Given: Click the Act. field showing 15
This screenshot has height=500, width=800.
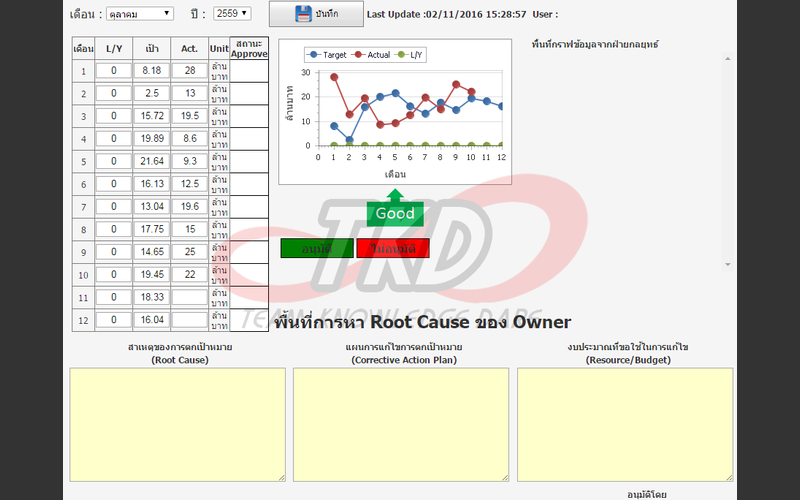Looking at the screenshot, I should pyautogui.click(x=190, y=229).
